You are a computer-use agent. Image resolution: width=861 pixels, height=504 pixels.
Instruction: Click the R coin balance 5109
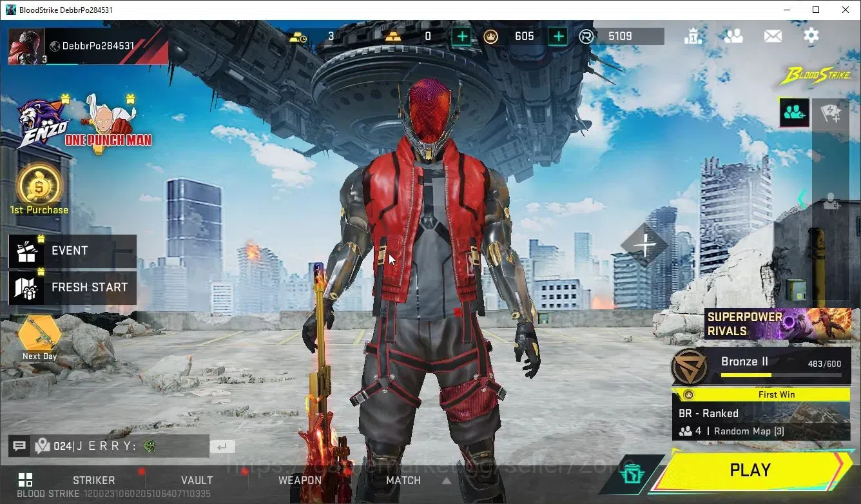pos(620,36)
